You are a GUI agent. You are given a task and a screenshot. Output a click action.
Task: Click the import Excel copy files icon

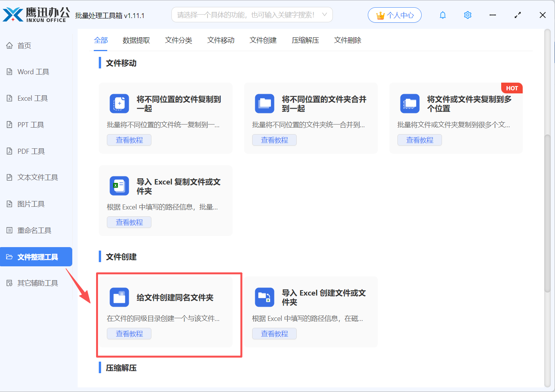(119, 186)
